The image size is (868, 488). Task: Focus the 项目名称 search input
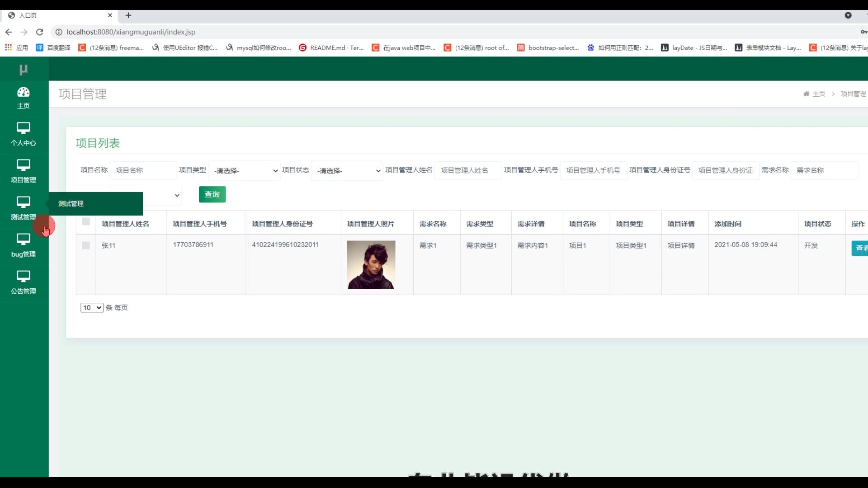(x=143, y=170)
